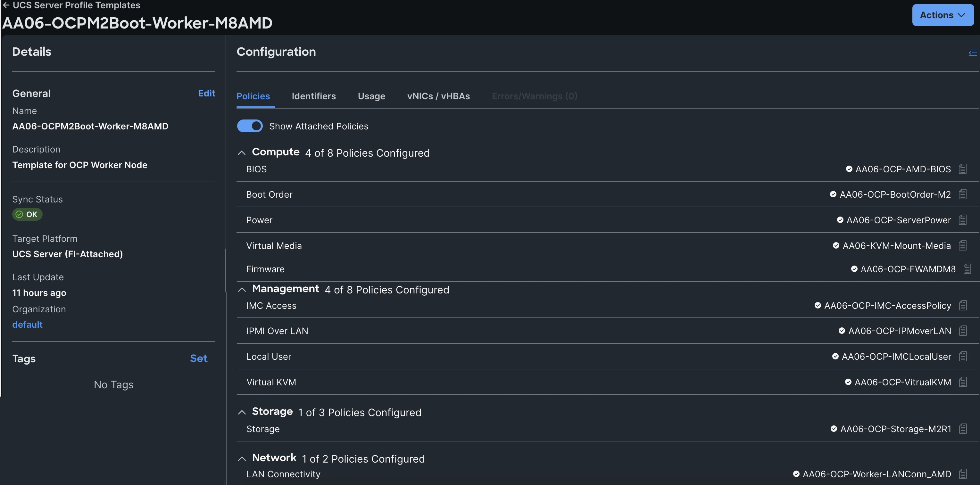980x485 pixels.
Task: Open the Actions dropdown menu
Action: coord(942,15)
